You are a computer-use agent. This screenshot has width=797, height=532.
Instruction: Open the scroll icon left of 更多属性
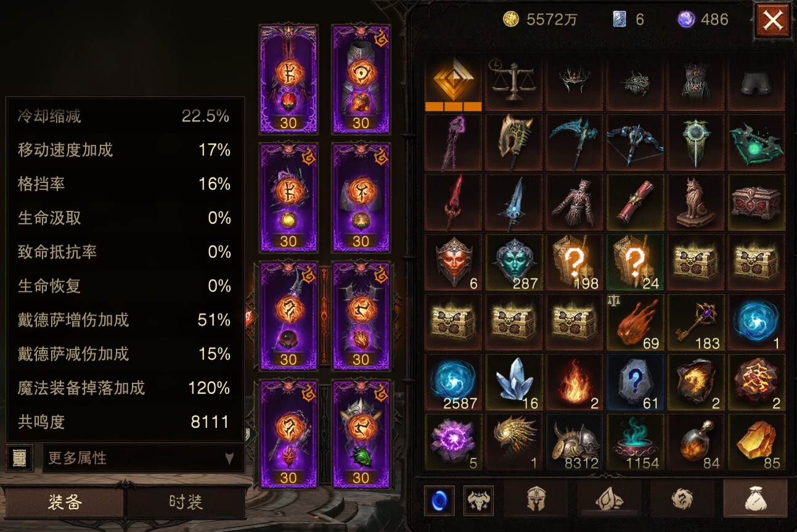coord(19,458)
